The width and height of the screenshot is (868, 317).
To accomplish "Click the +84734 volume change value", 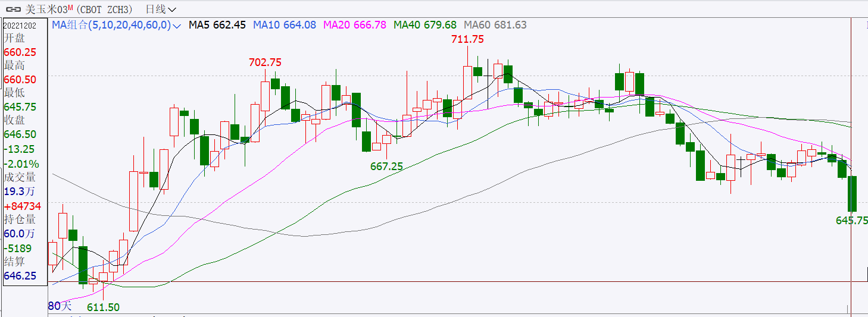I will point(23,206).
